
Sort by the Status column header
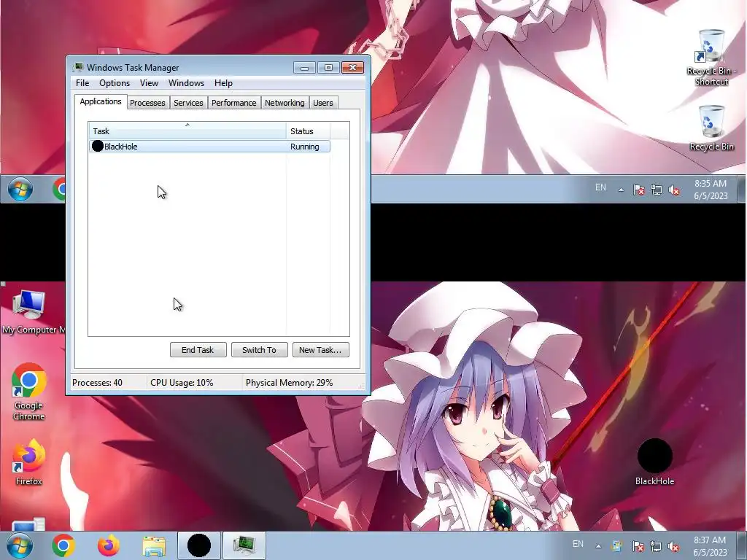pyautogui.click(x=309, y=131)
